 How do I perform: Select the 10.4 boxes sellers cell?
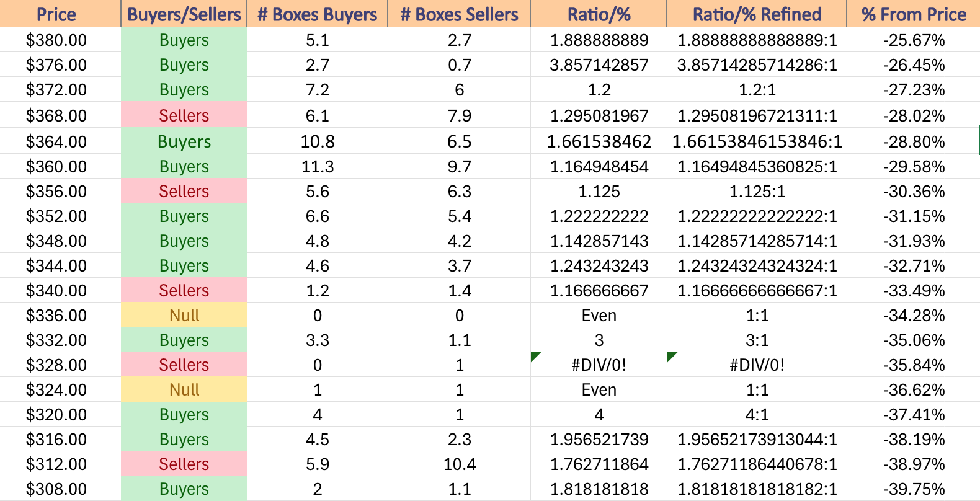(x=459, y=464)
